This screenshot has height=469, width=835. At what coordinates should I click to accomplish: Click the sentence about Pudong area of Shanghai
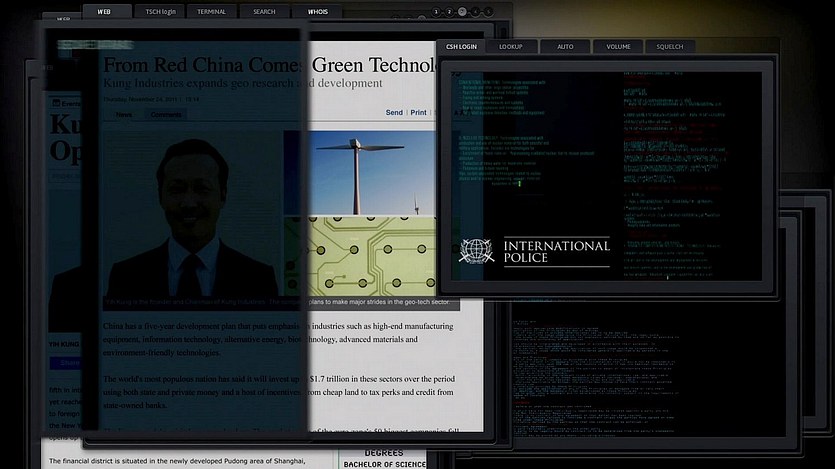pyautogui.click(x=177, y=461)
